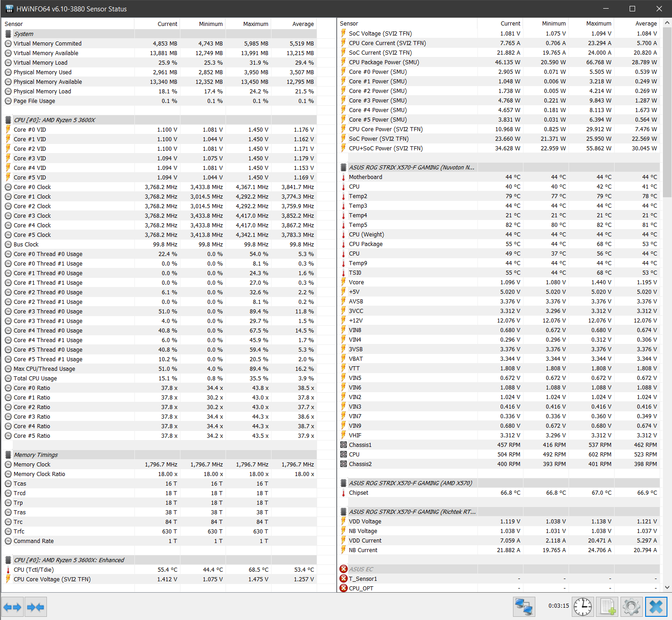The width and height of the screenshot is (672, 620).
Task: Click the shrink columns inward arrows button
Action: pyautogui.click(x=36, y=607)
